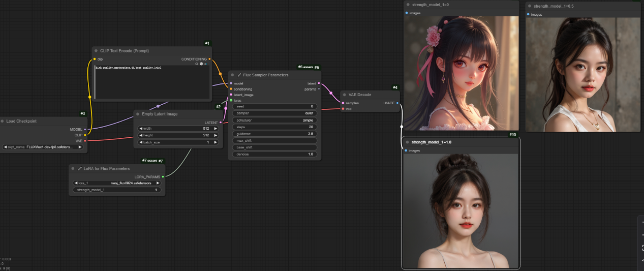Decrease batch_size using the left arrow

point(141,142)
